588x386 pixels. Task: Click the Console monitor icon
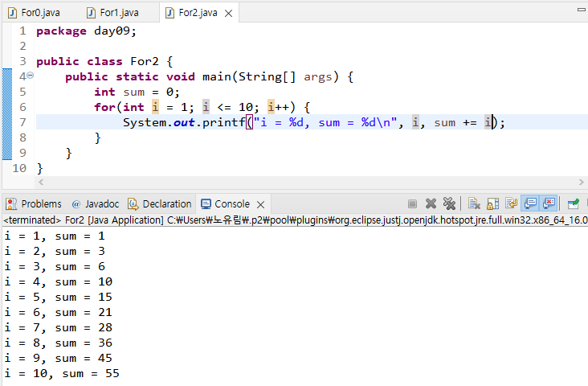206,204
